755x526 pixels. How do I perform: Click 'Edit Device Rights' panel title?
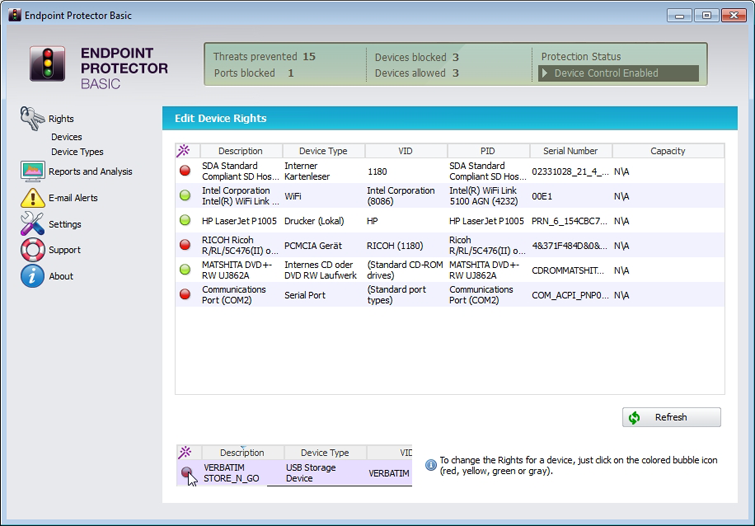221,118
